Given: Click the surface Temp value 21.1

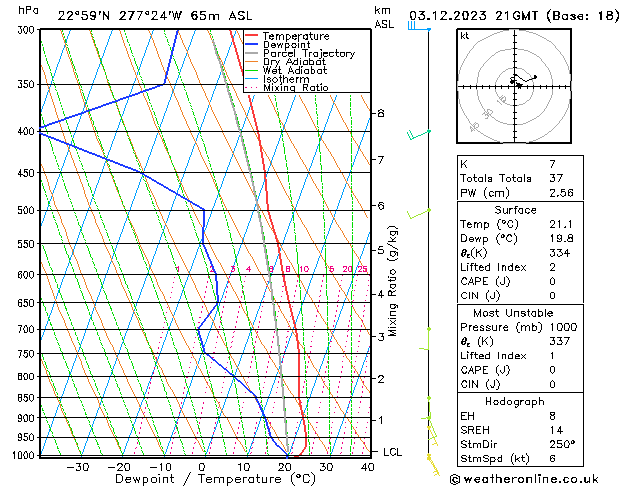Looking at the screenshot, I should [x=561, y=224].
